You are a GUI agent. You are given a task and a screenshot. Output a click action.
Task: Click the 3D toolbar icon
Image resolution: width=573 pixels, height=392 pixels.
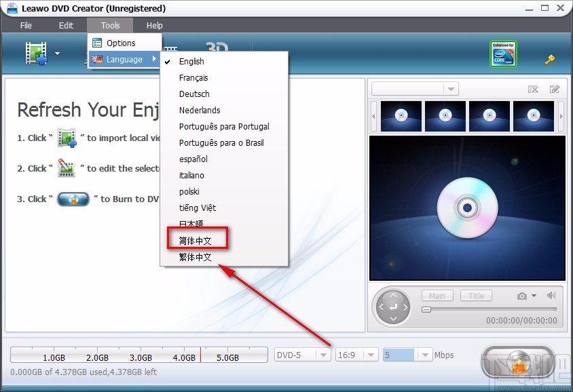(217, 47)
